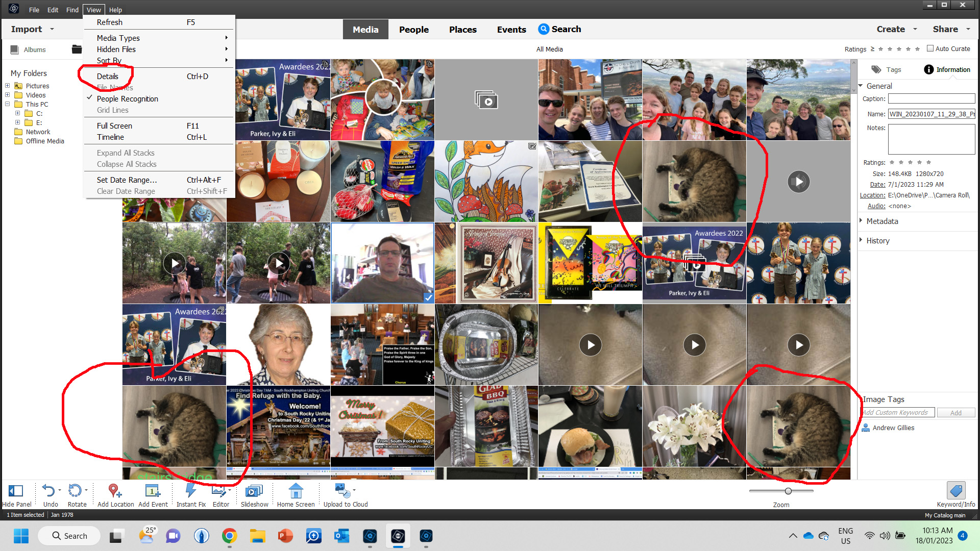The image size is (980, 551).
Task: Open the photo in the Editor
Action: click(220, 493)
